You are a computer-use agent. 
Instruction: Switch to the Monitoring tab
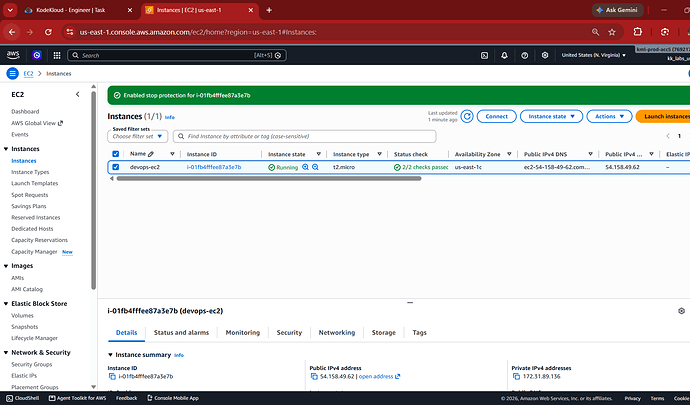click(243, 333)
